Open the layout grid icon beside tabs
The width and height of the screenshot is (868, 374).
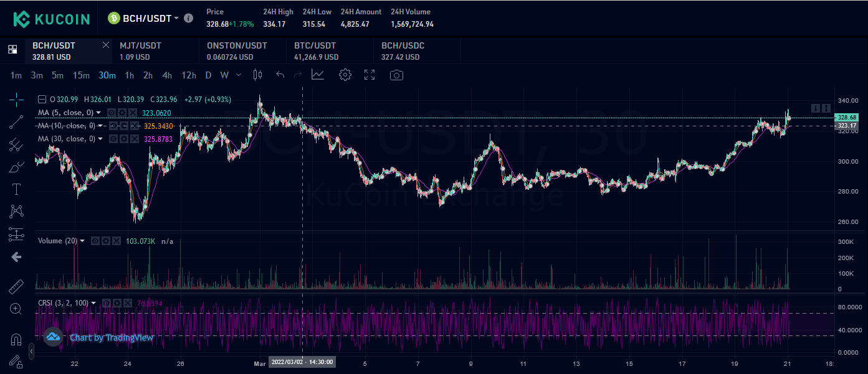tap(12, 49)
